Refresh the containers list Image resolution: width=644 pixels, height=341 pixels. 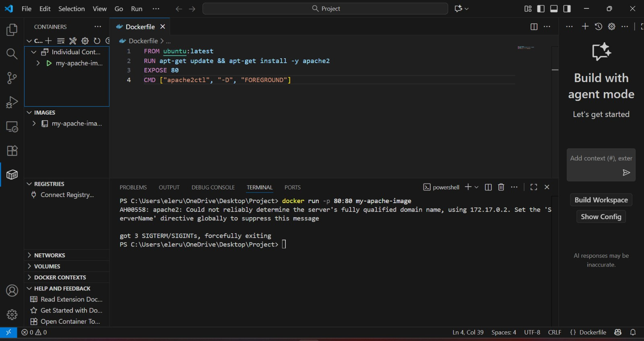click(x=97, y=41)
